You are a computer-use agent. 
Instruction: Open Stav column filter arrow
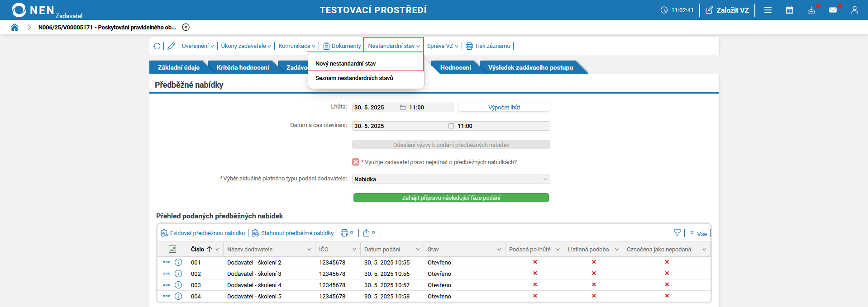pos(499,249)
